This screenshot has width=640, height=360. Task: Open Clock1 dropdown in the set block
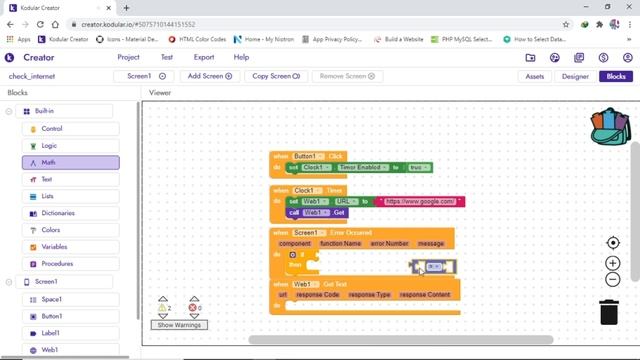tap(317, 167)
